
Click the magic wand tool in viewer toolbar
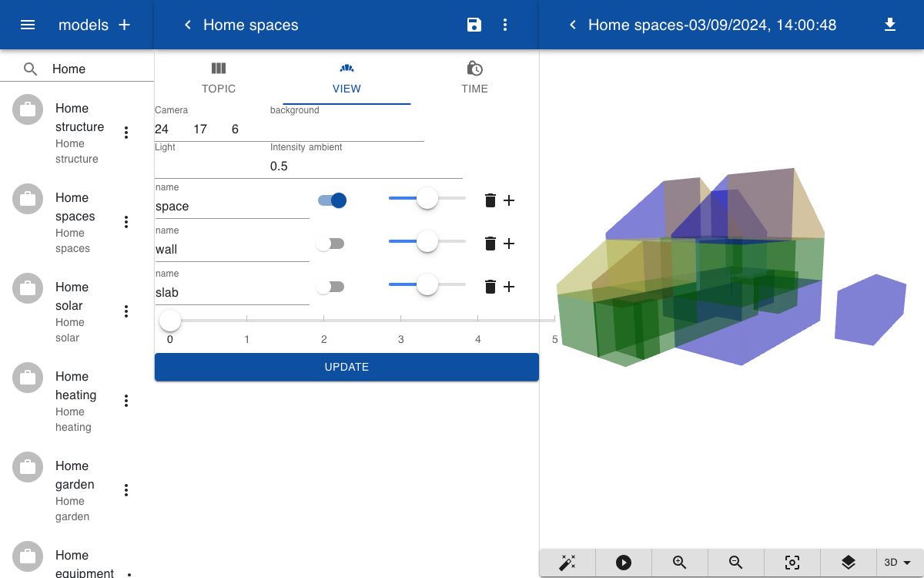click(567, 563)
